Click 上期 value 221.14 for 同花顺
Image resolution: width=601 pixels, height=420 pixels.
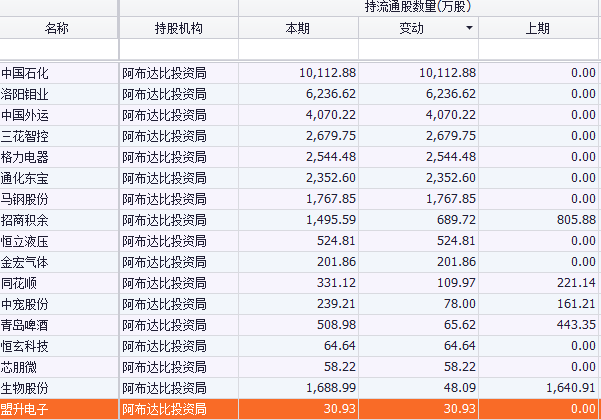pyautogui.click(x=576, y=283)
